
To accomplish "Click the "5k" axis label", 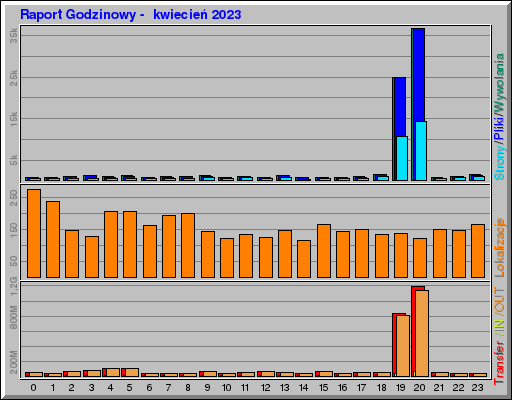I will (x=13, y=160).
